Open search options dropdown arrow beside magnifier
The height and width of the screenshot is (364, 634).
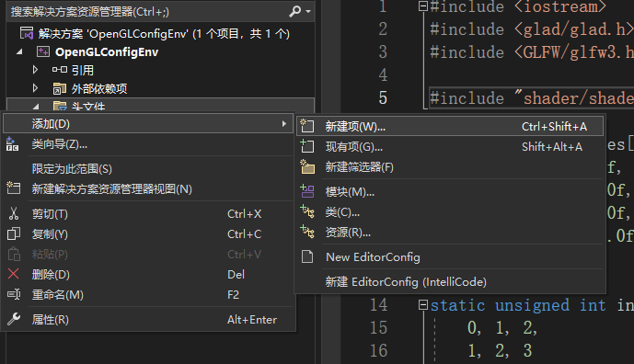point(308,12)
